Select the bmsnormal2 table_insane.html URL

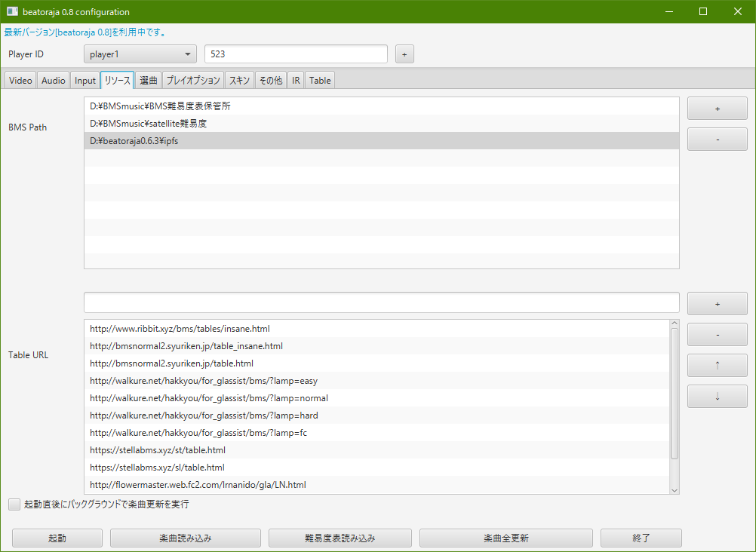tap(377, 346)
